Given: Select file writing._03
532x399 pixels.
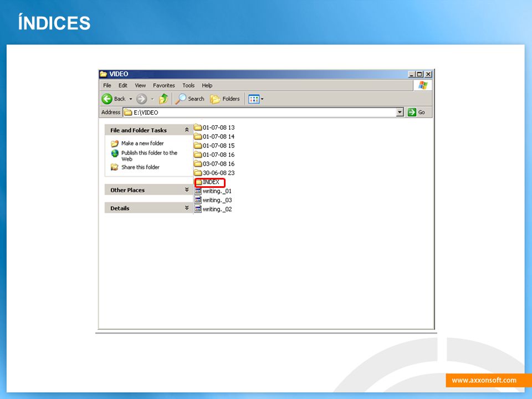Looking at the screenshot, I should pos(213,200).
